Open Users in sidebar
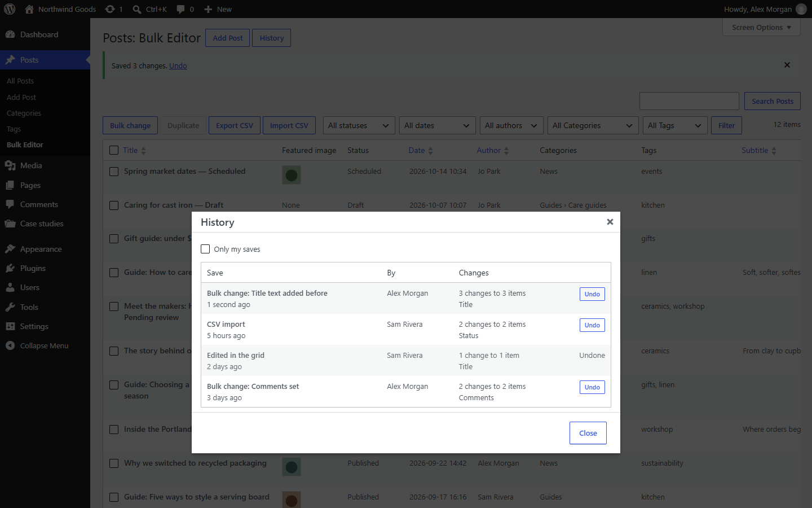812x508 pixels. coord(45,287)
